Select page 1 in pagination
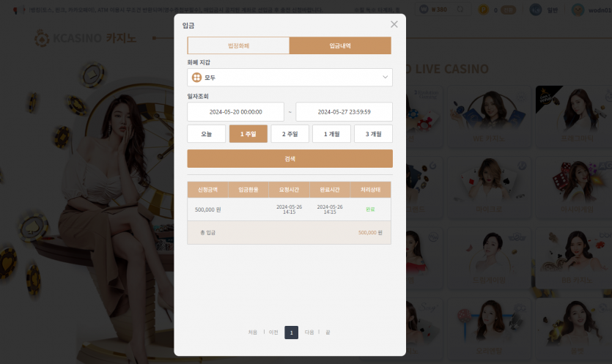This screenshot has height=364, width=612. (x=291, y=333)
